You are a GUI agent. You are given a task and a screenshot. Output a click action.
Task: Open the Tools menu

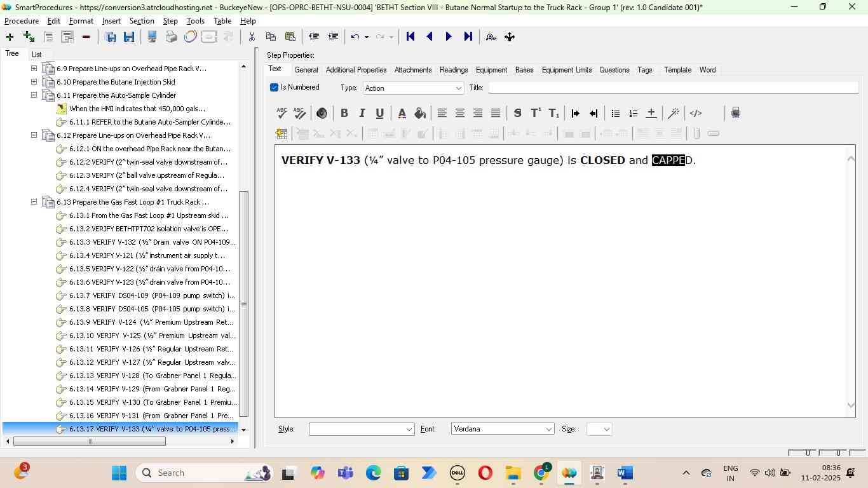pyautogui.click(x=196, y=21)
